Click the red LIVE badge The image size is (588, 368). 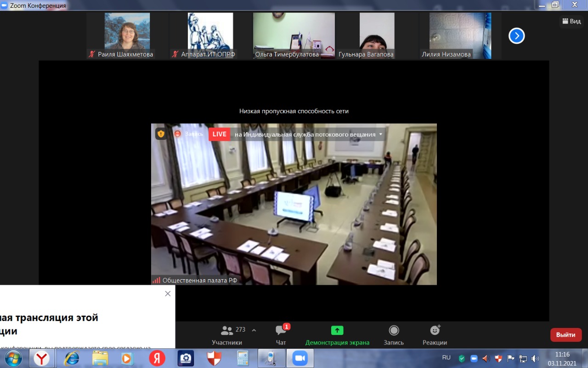[x=219, y=134]
